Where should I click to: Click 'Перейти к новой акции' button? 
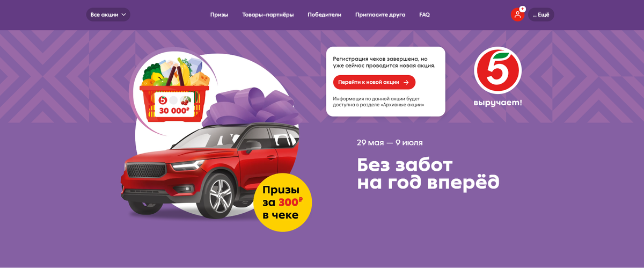[374, 82]
